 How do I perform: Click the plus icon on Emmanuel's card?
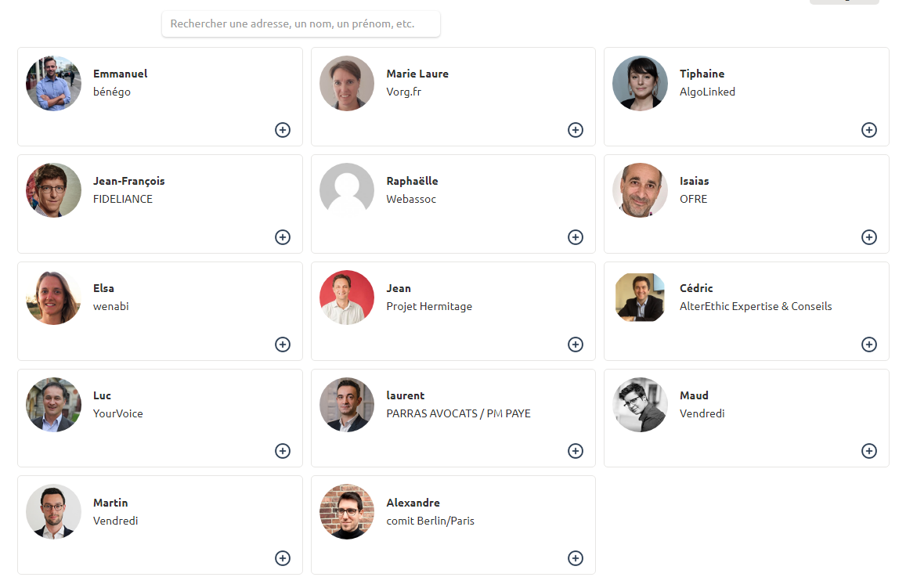tap(283, 130)
